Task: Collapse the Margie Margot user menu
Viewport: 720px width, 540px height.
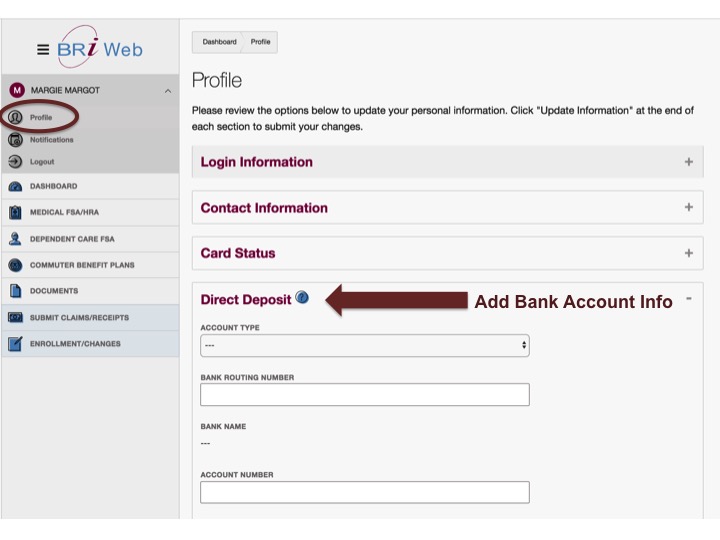Action: point(167,91)
